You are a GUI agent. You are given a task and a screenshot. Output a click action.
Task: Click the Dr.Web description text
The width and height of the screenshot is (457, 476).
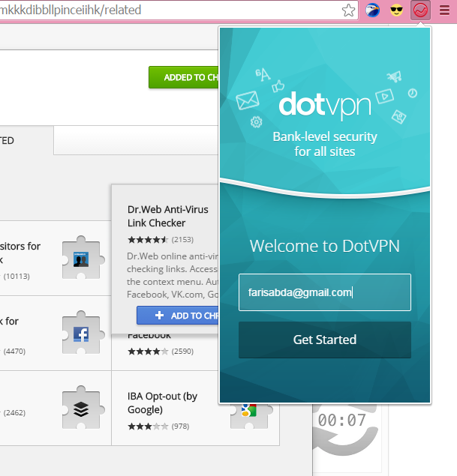click(173, 275)
